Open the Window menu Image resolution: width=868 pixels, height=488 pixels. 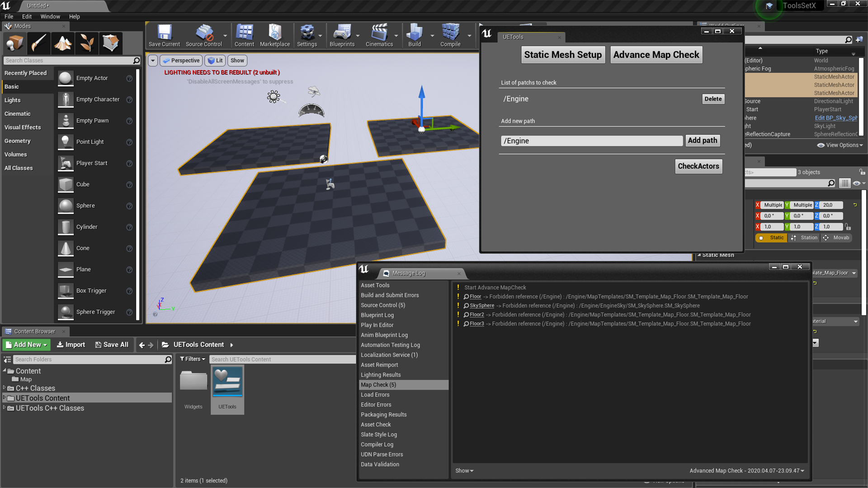tap(50, 16)
